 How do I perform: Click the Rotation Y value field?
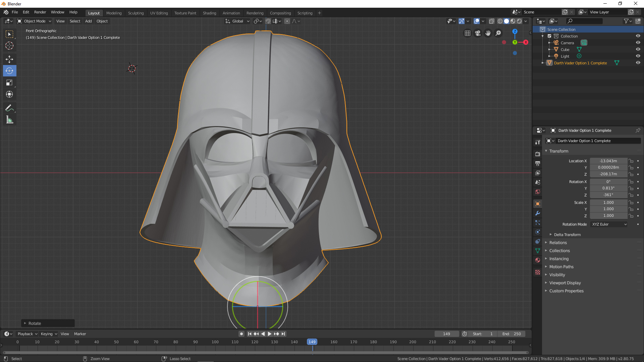coord(608,188)
